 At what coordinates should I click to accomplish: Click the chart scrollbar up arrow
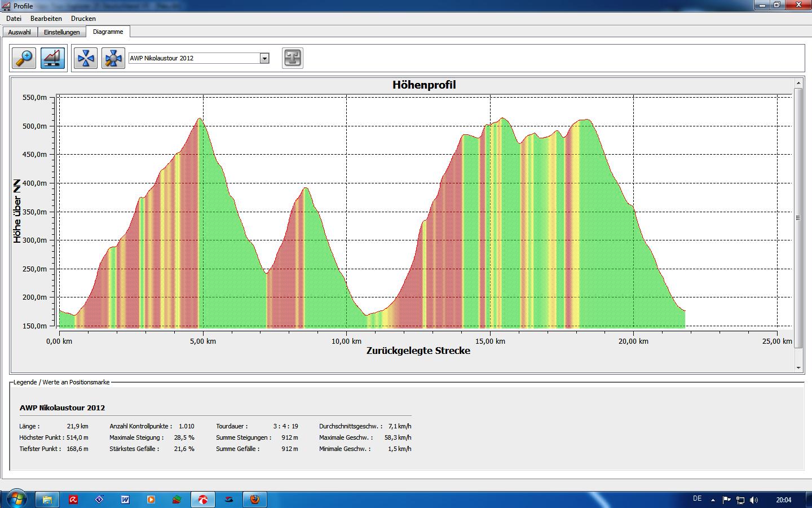click(x=798, y=84)
